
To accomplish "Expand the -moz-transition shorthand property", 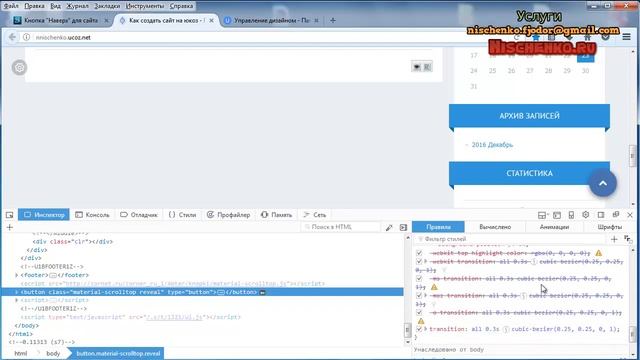I will tap(426, 295).
